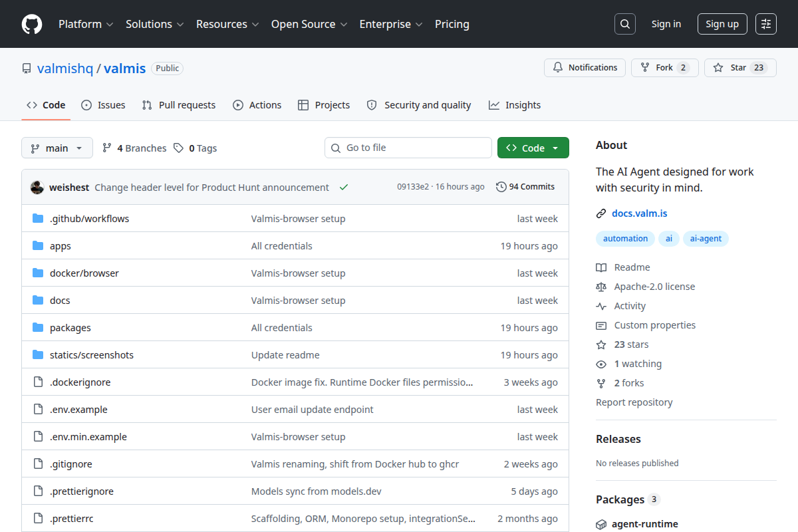Open the .prettierignore file
798x532 pixels.
point(82,491)
